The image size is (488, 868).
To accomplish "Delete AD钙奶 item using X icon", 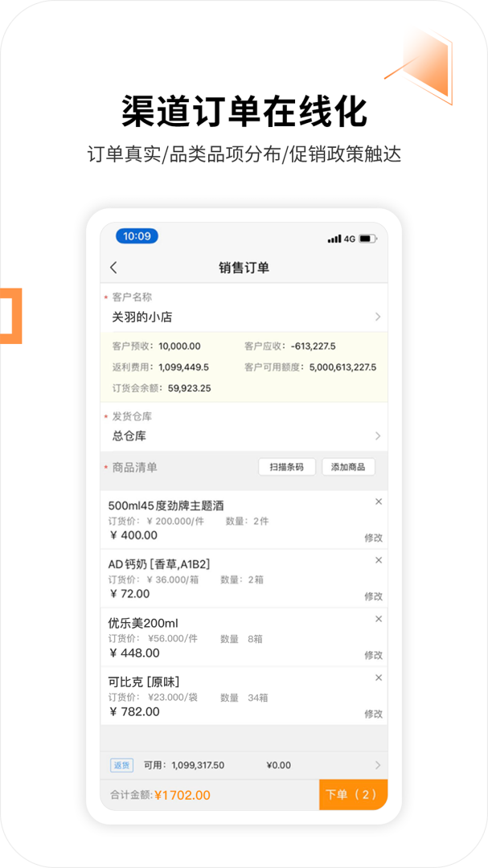I will 379,560.
